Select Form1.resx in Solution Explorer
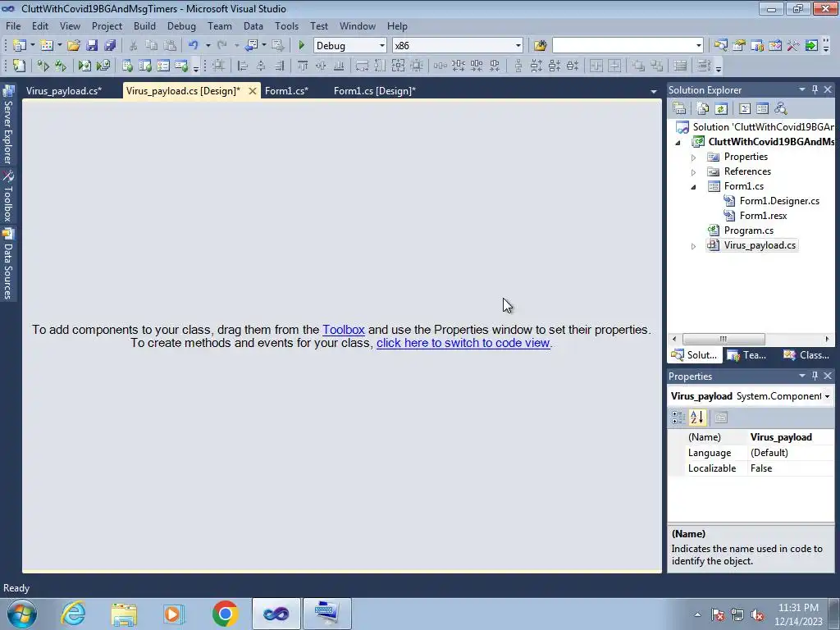This screenshot has width=840, height=630. 764,216
